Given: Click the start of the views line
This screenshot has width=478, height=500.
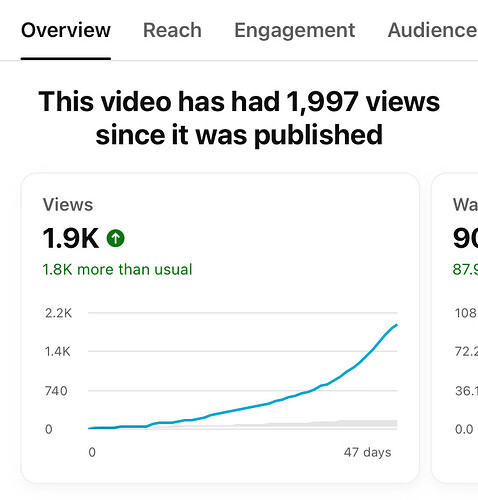Looking at the screenshot, I should (x=89, y=428).
